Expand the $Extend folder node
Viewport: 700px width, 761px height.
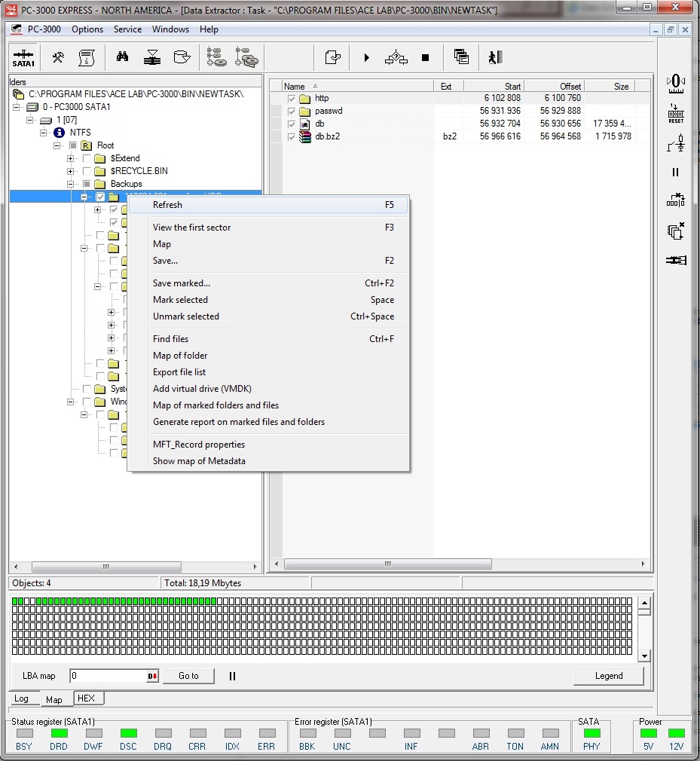click(70, 158)
